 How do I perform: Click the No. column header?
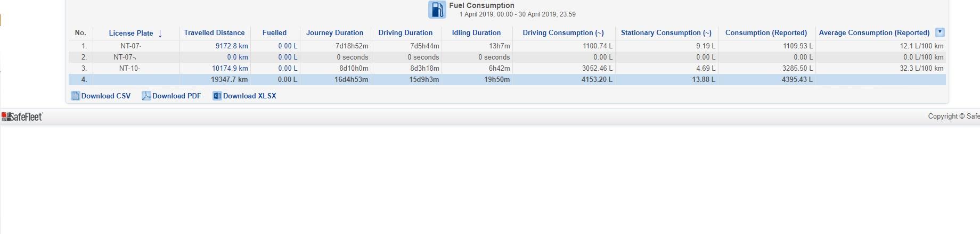pos(80,33)
